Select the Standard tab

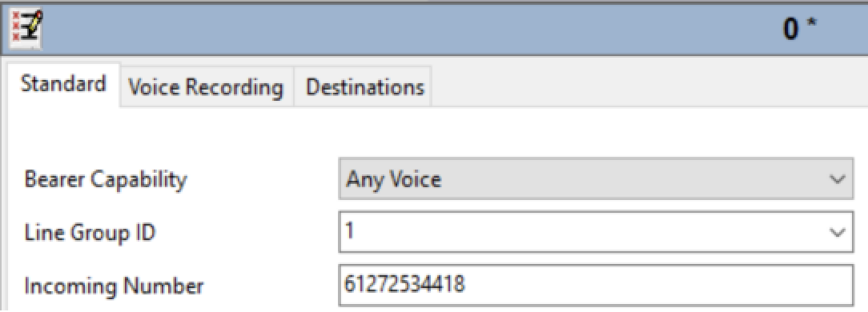point(63,84)
